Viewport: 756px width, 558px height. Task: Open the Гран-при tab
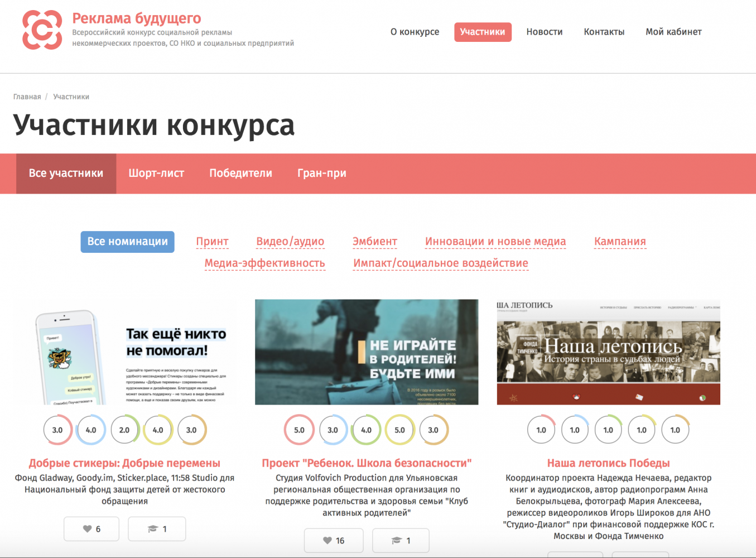tap(322, 174)
